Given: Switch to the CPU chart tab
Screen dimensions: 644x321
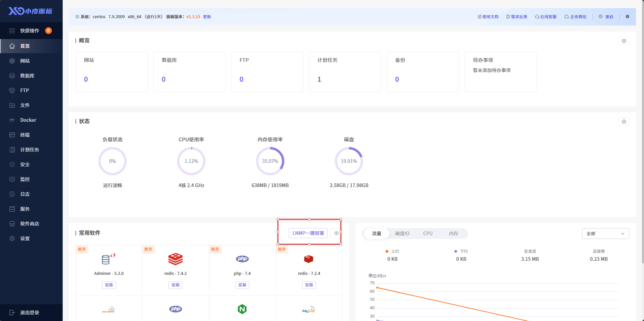Looking at the screenshot, I should (x=428, y=234).
